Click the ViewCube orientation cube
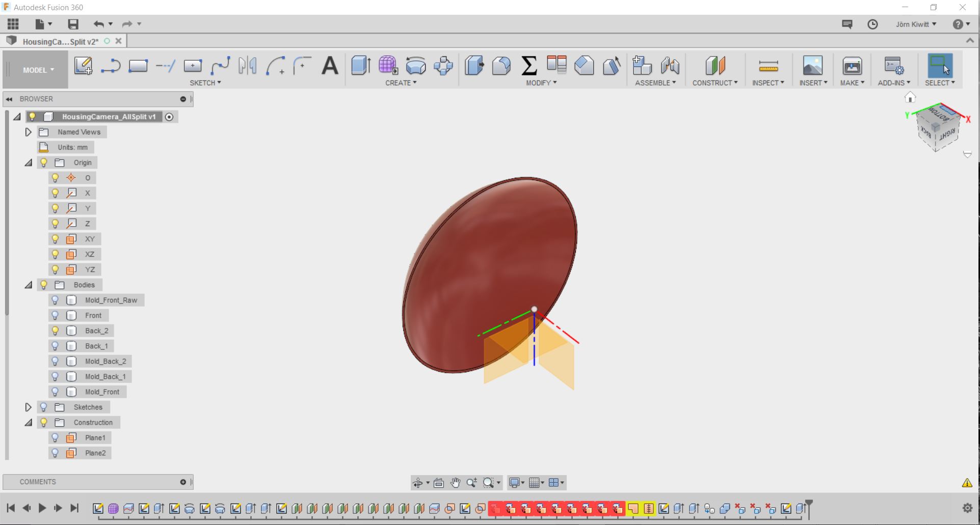Viewport: 980px width, 525px height. 938,128
